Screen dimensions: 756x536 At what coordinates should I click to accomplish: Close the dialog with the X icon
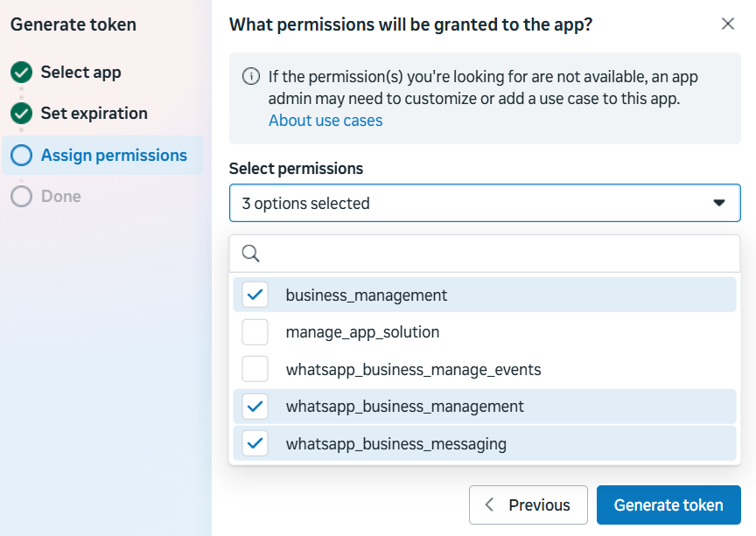[x=727, y=24]
